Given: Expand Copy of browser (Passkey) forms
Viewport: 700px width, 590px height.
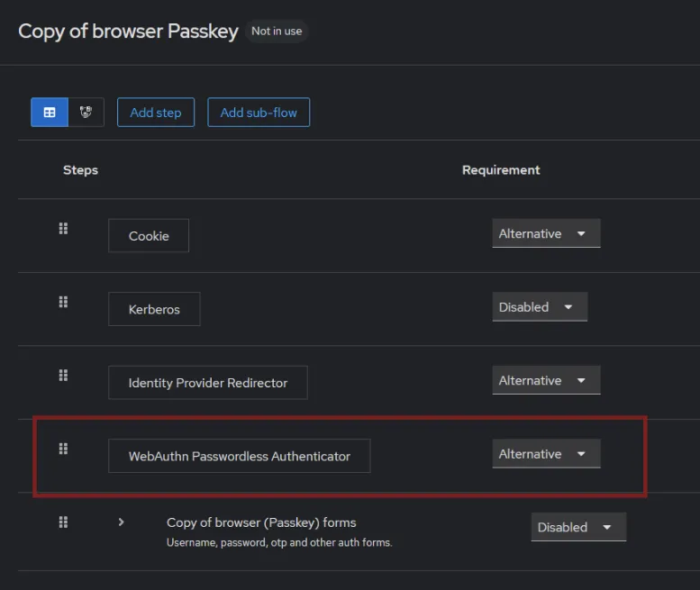Looking at the screenshot, I should click(x=121, y=522).
